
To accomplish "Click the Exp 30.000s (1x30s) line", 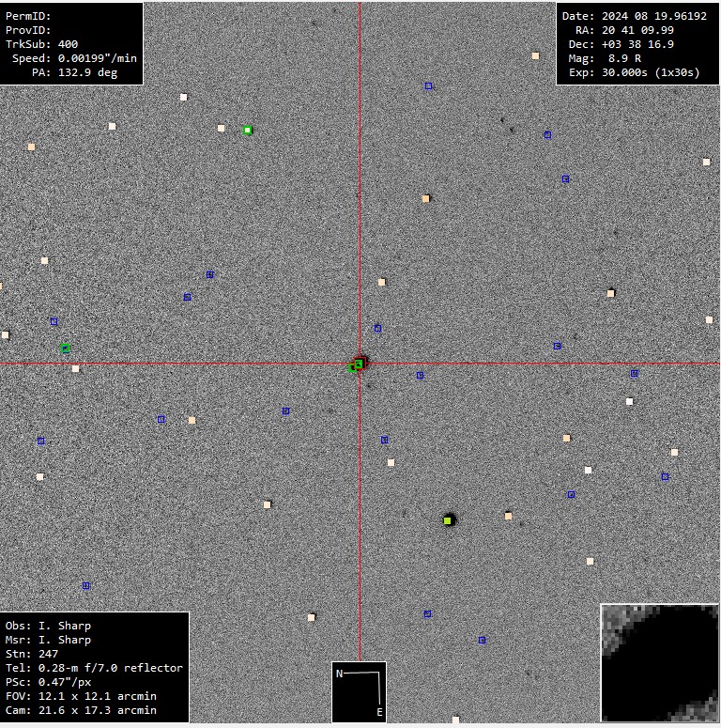I will point(635,72).
